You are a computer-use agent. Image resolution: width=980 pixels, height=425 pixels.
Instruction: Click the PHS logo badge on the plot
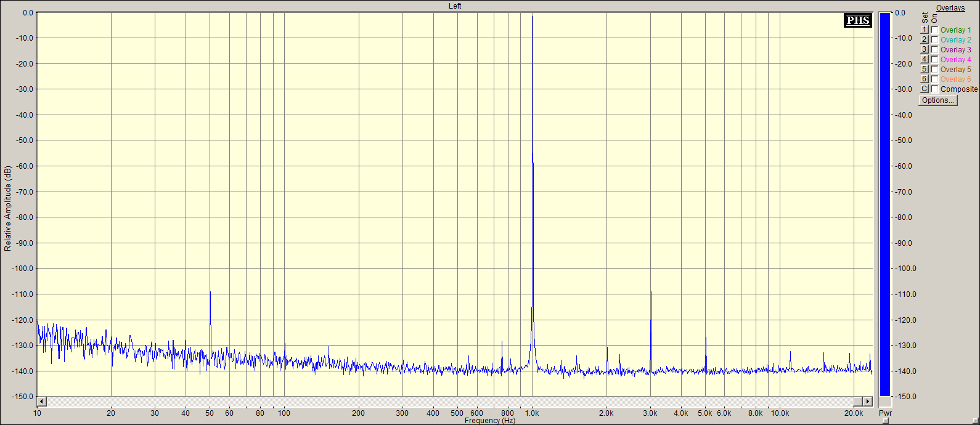(x=858, y=20)
